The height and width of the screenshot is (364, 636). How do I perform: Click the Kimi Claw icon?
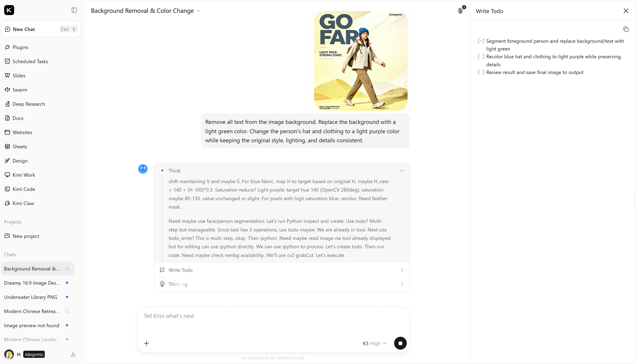pyautogui.click(x=8, y=203)
